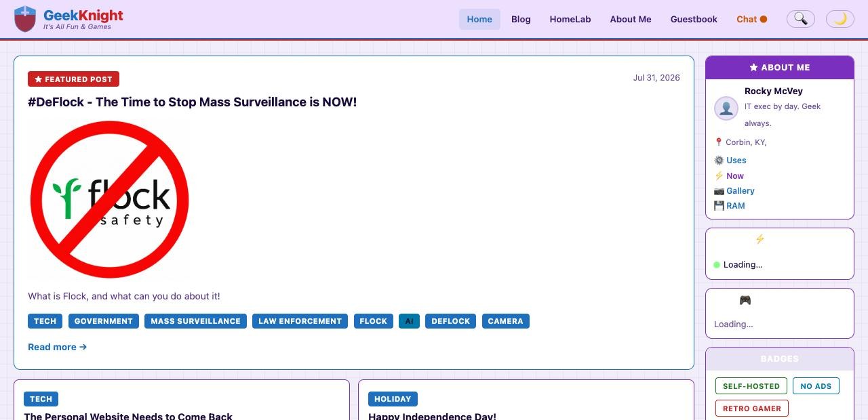The height and width of the screenshot is (420, 868).
Task: Click the no-Flock Safety post image
Action: pyautogui.click(x=110, y=199)
